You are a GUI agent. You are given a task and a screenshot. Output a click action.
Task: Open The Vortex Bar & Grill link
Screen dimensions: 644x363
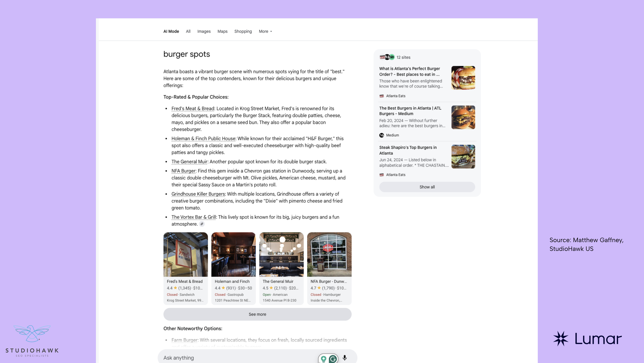[x=193, y=217]
